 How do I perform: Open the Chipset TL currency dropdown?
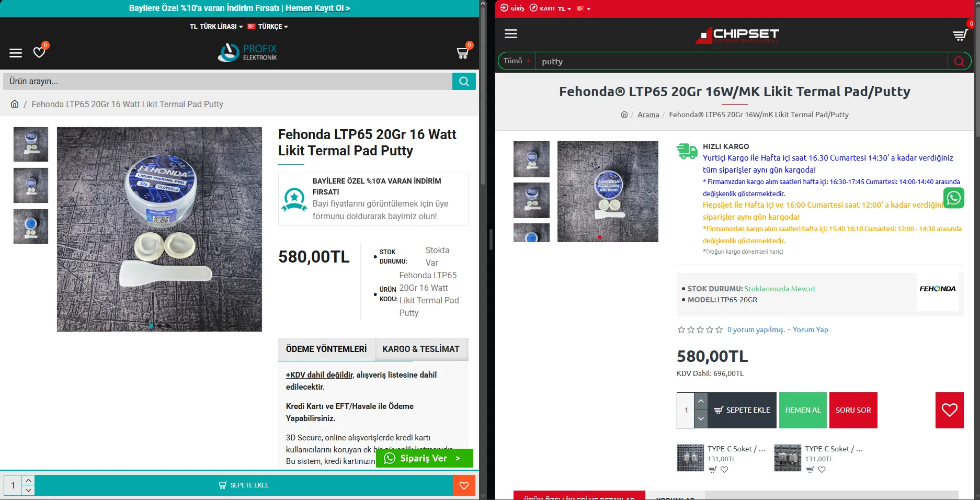[x=564, y=9]
